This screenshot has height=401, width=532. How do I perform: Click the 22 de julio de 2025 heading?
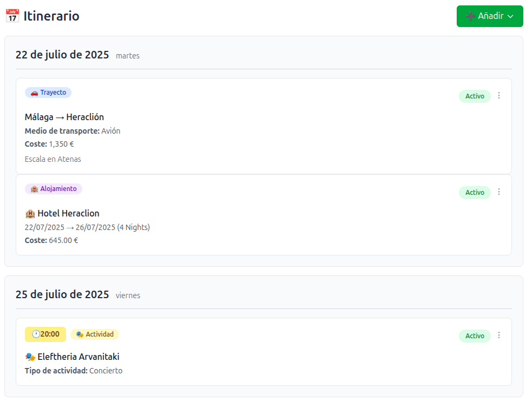click(62, 55)
